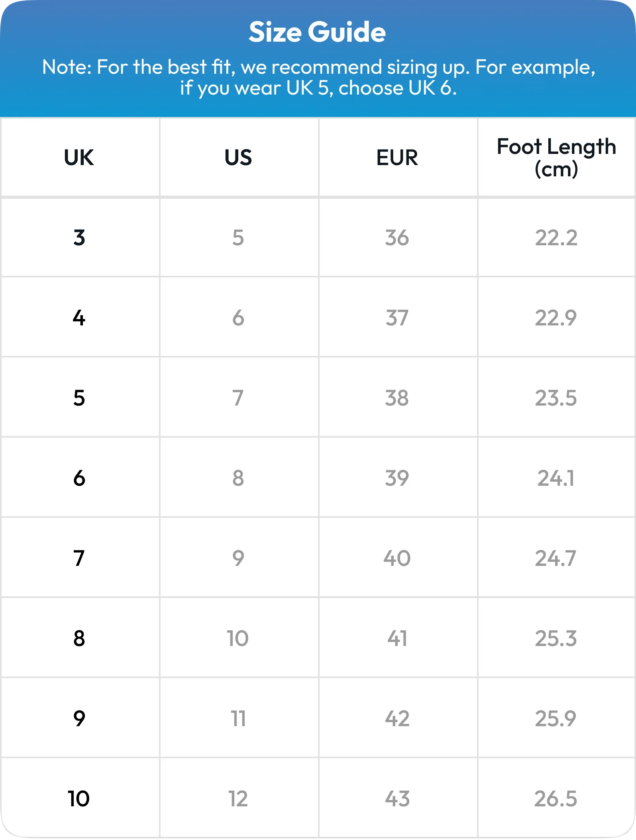Select foot length 26.5 value
Viewport: 636px width, 840px height.
coord(556,798)
